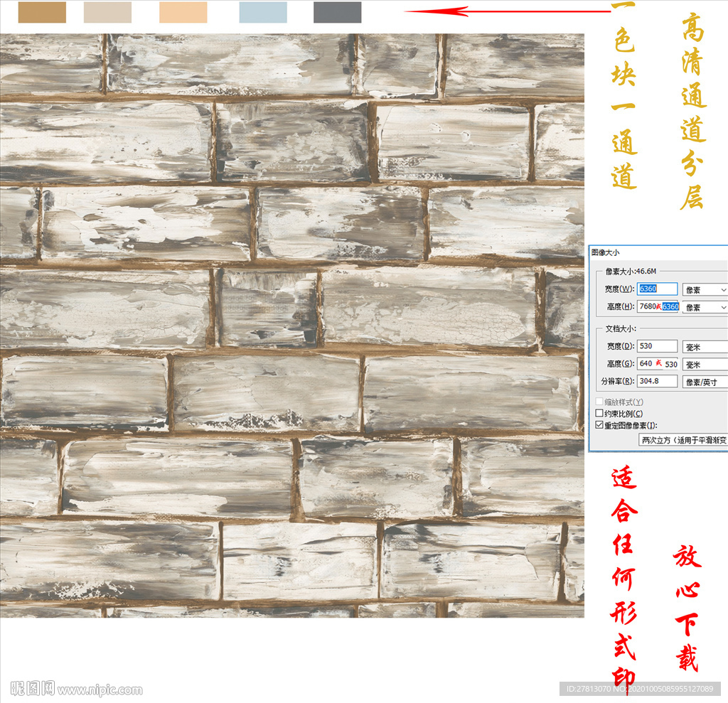Image resolution: width=728 pixels, height=703 pixels.
Task: Uncheck the 重定图像像素(I) checkbox
Action: (x=599, y=425)
